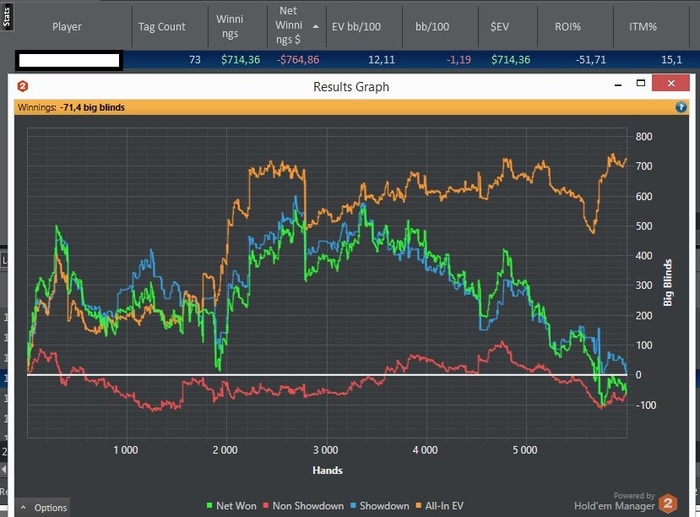The image size is (700, 517).
Task: Select the bb/100 value -1,19
Action: (x=458, y=59)
